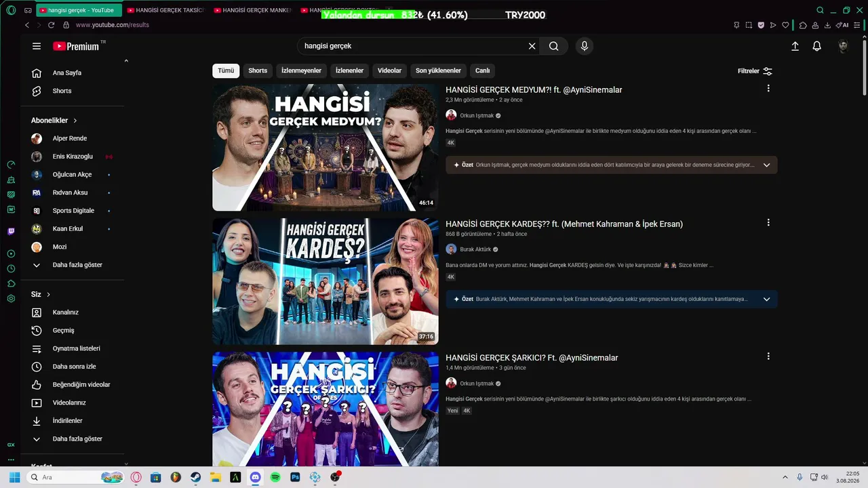868x488 pixels.
Task: Open Twitch in the Opera GX sidebar
Action: (11, 231)
